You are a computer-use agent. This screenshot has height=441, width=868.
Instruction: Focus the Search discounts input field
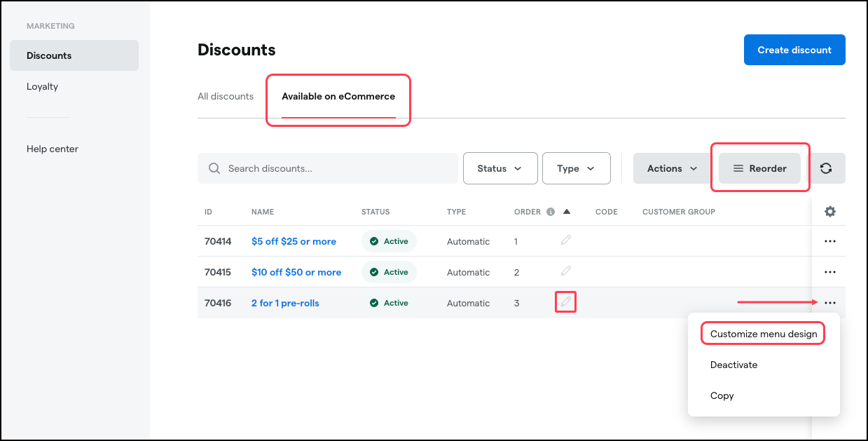(x=328, y=168)
